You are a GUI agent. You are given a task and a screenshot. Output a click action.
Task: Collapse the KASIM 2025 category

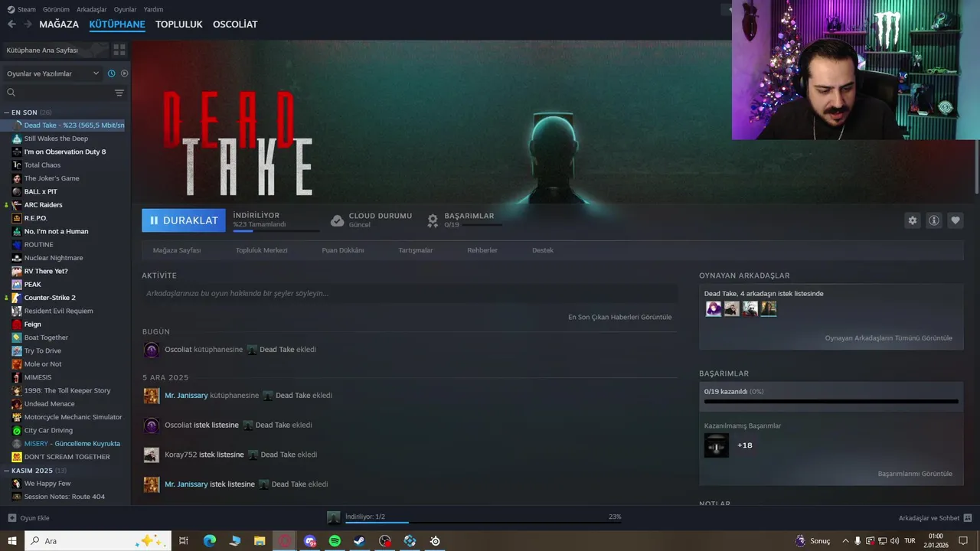pos(7,471)
